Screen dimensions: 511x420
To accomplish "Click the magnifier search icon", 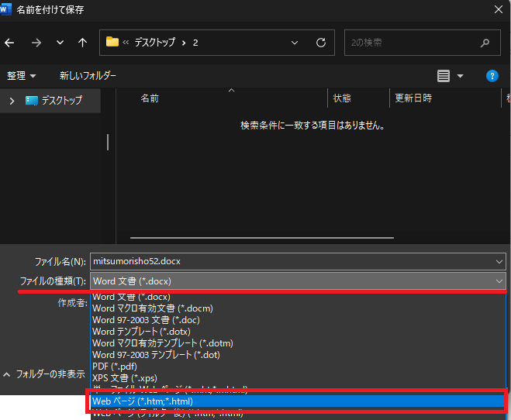I will click(485, 43).
